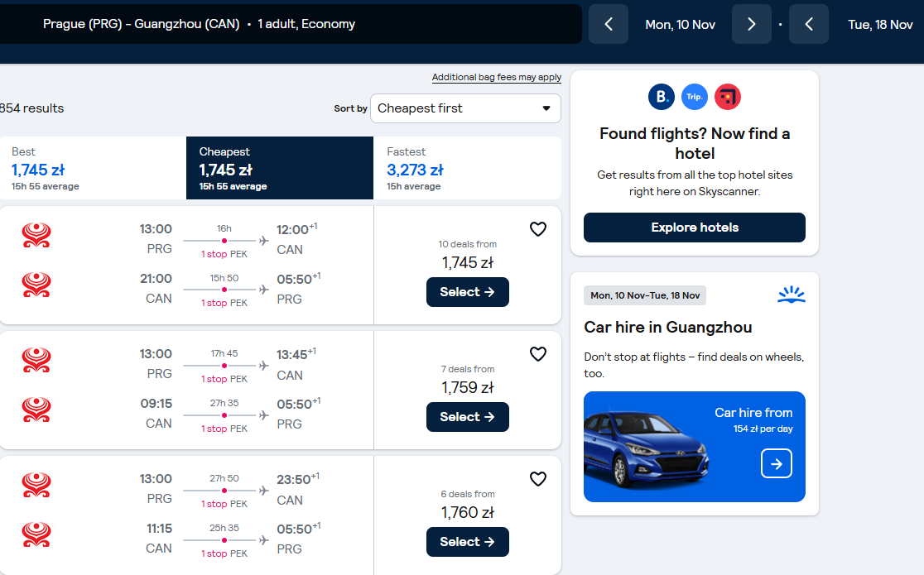Switch to the Fastest results tab
Image resolution: width=924 pixels, height=575 pixels.
pos(467,168)
